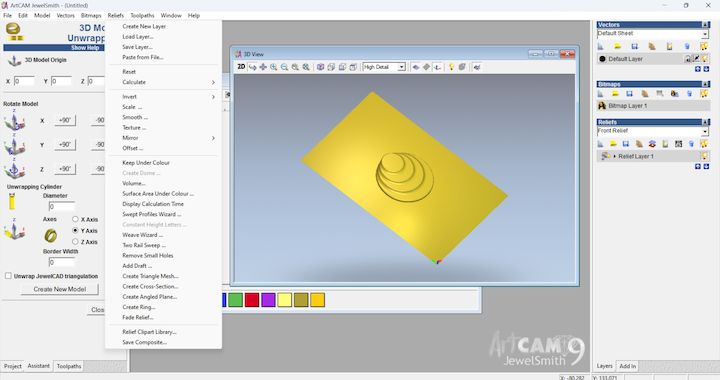
Task: Click the open folder icon in Reliefs panel
Action: pyautogui.click(x=613, y=144)
